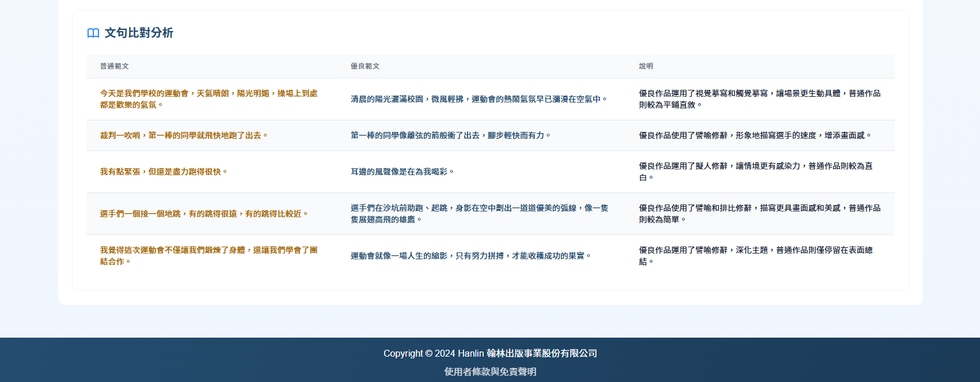Click the sentence starting with 清晨的陽光灑滿校園

[479, 99]
